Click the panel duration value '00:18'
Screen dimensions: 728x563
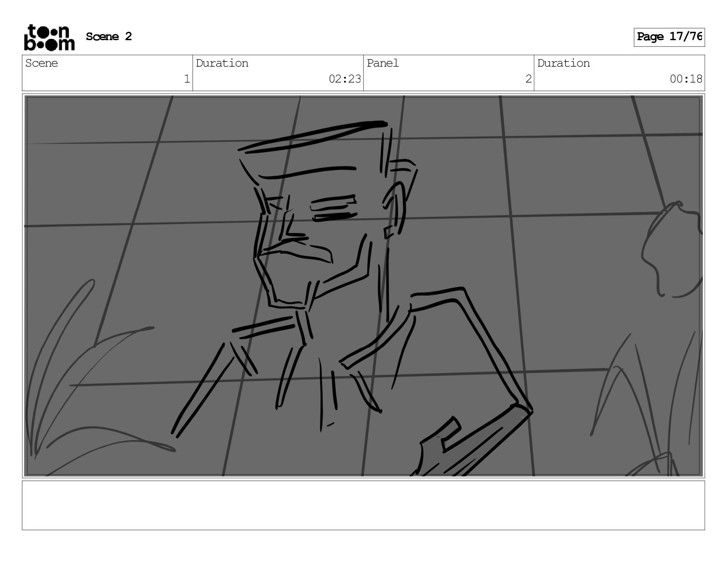pos(686,79)
